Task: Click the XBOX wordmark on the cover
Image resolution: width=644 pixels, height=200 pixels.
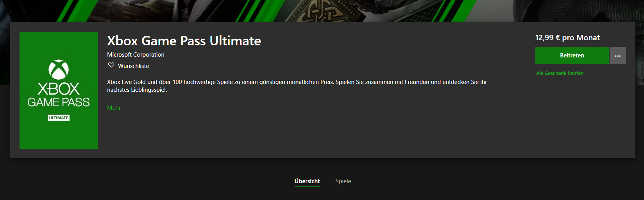Action: click(59, 89)
